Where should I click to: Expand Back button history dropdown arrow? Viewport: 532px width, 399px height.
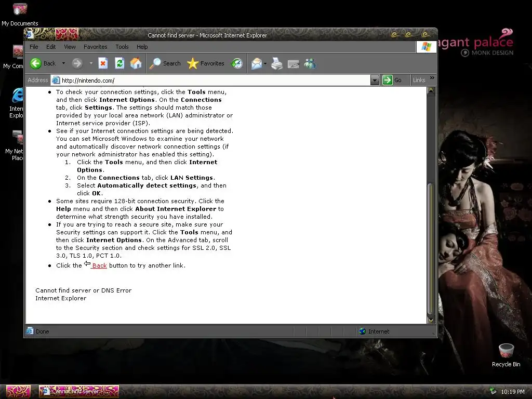tap(63, 63)
